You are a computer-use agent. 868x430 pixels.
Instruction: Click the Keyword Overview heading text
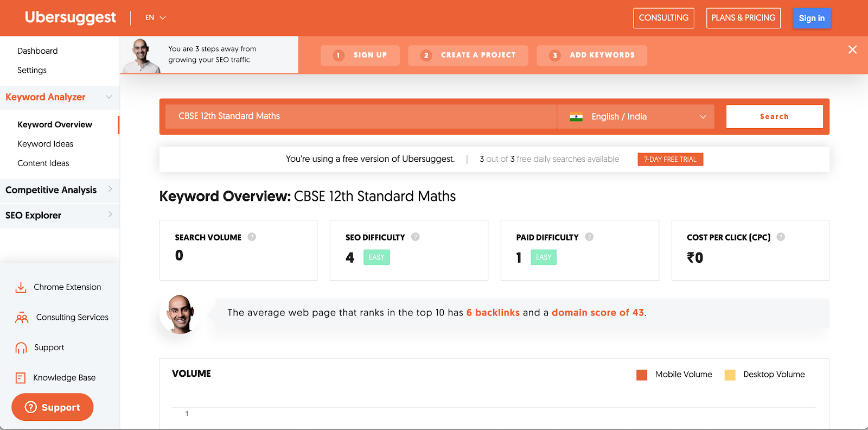tap(308, 197)
